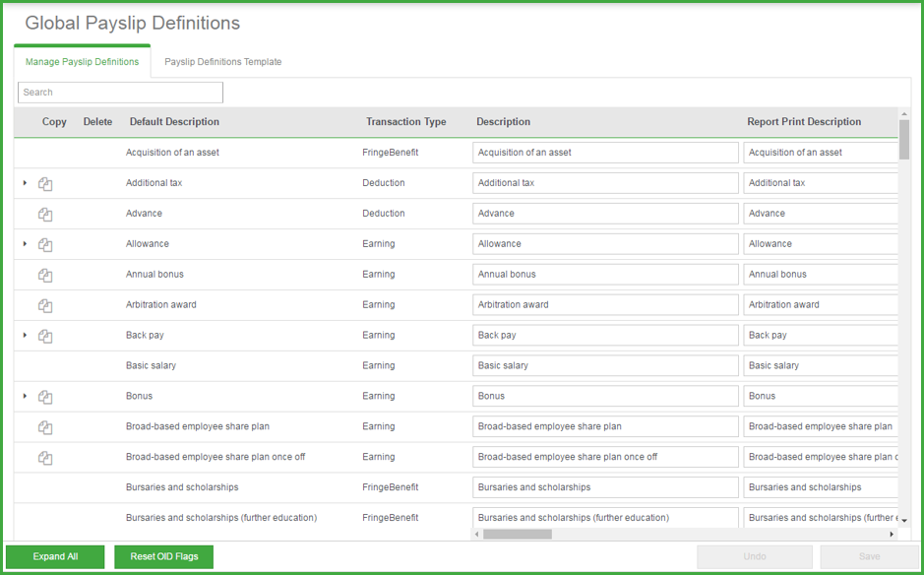The width and height of the screenshot is (924, 575).
Task: Edit Description field for Additional tax
Action: point(605,183)
